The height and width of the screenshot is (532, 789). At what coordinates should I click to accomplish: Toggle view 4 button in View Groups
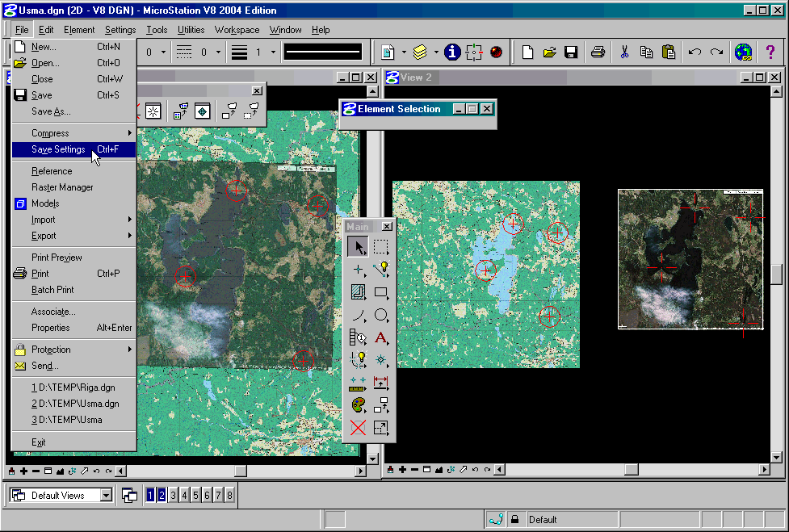pyautogui.click(x=184, y=496)
